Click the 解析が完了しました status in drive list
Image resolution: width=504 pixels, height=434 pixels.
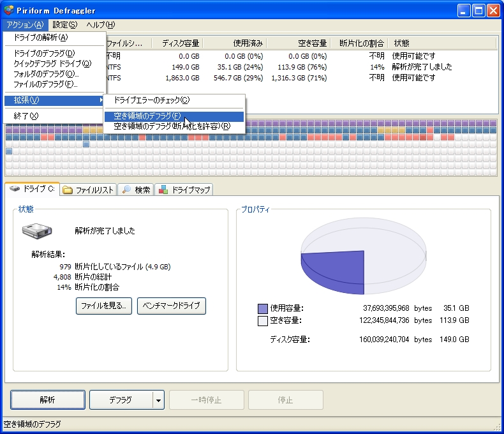pyautogui.click(x=422, y=67)
